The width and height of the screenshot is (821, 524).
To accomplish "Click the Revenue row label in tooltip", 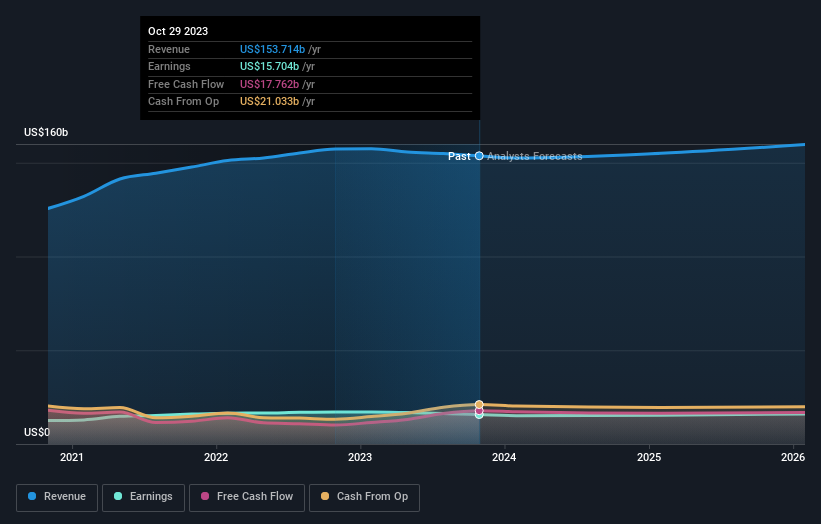I will point(169,49).
